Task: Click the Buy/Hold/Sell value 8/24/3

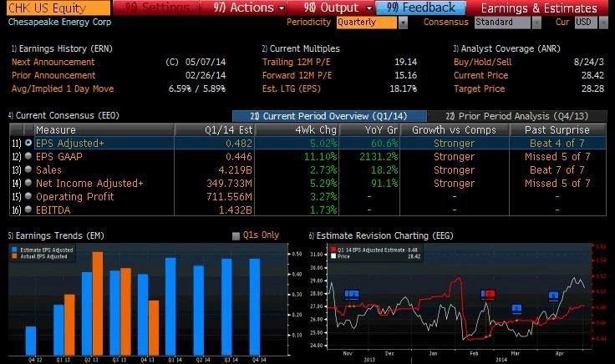Action: point(589,62)
